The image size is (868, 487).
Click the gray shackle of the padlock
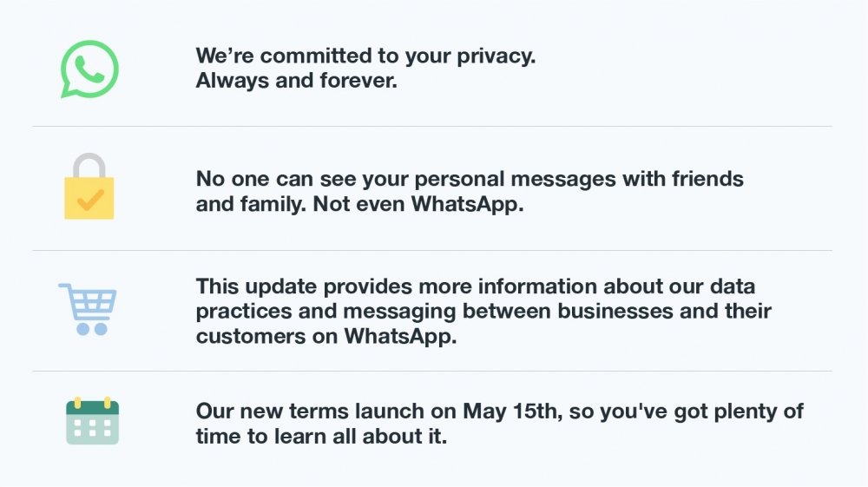[89, 166]
